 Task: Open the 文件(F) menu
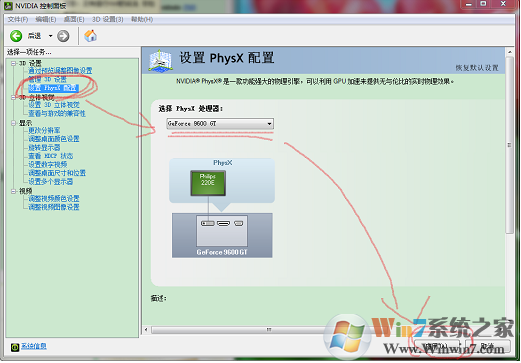pos(18,19)
